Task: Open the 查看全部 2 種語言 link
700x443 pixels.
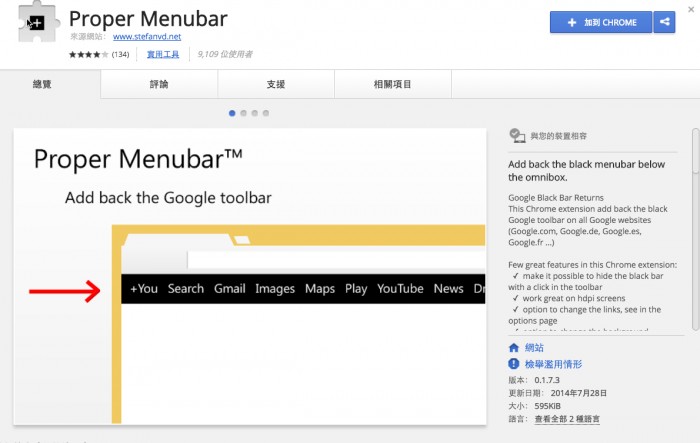Action: pyautogui.click(x=567, y=419)
